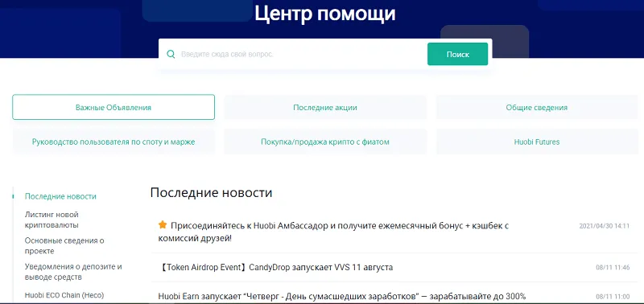Open the Huobi Futures category
The width and height of the screenshot is (644, 304).
537,142
